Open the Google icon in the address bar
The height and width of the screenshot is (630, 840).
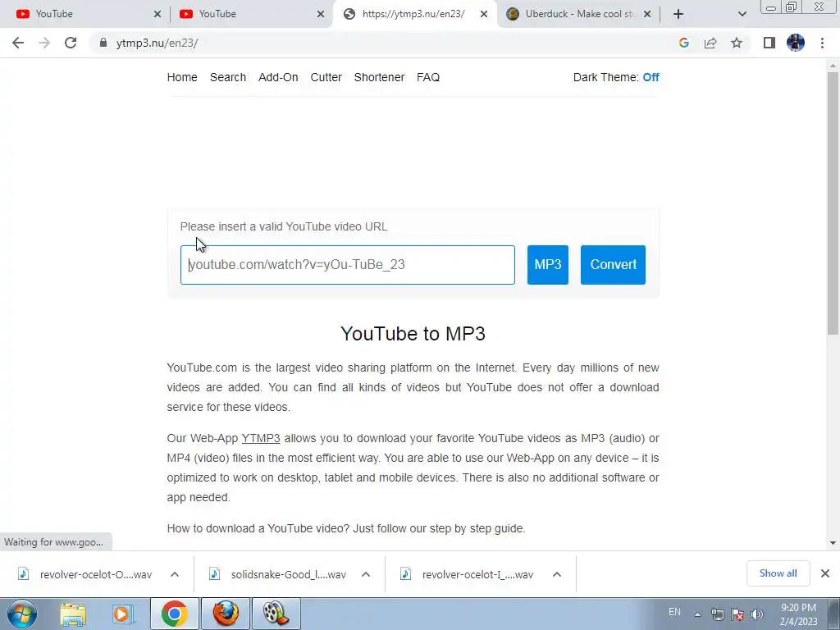pos(683,43)
